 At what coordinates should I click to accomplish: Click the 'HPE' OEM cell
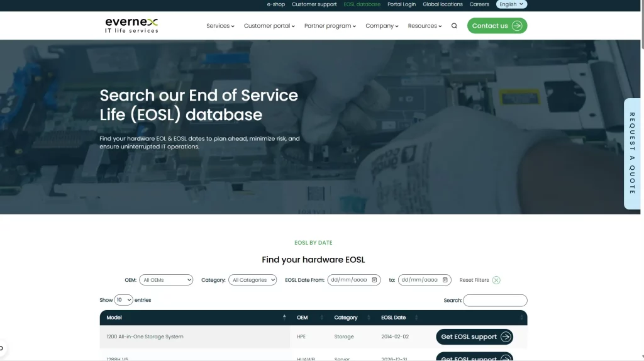coord(301,336)
